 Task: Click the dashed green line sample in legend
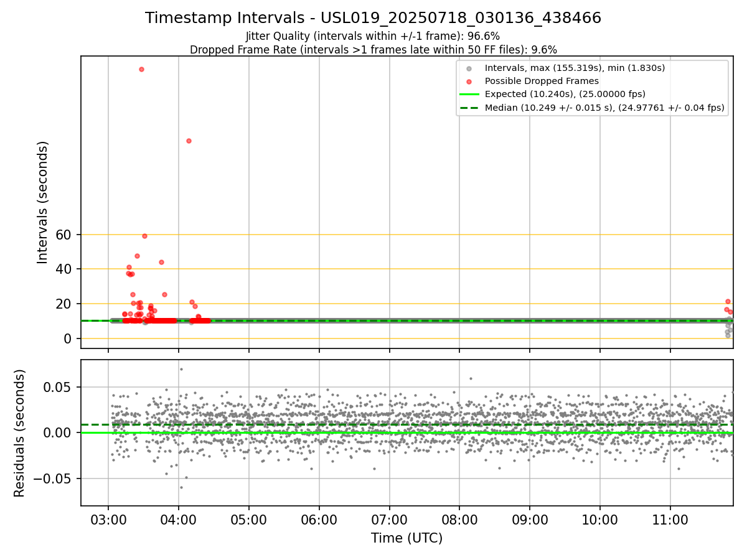470,108
